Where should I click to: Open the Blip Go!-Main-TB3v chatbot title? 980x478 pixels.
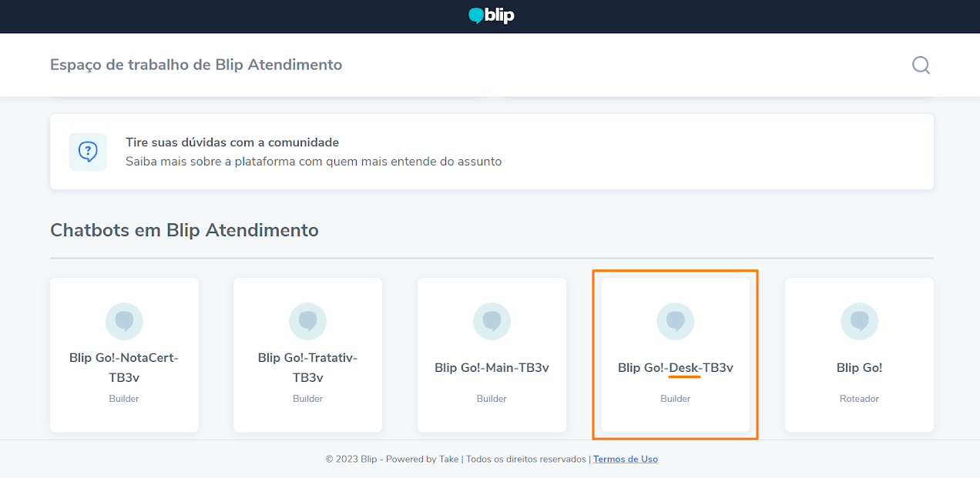point(492,368)
